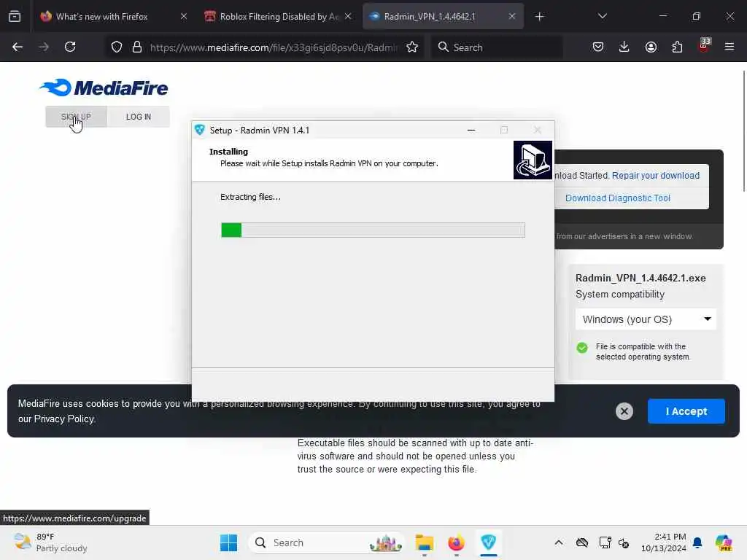The height and width of the screenshot is (560, 747).
Task: Open clock and date 2:41 PM
Action: [664, 542]
